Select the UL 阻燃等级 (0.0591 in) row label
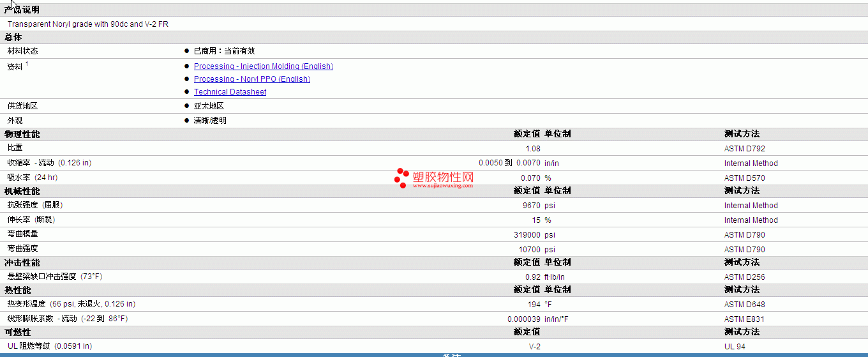Screen dimensions: 868x357 [50, 346]
